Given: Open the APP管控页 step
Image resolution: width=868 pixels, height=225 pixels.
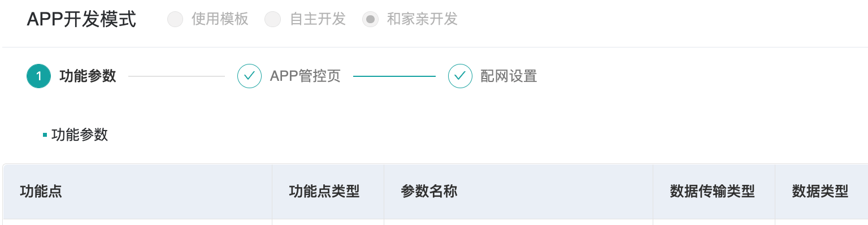Looking at the screenshot, I should [x=305, y=76].
